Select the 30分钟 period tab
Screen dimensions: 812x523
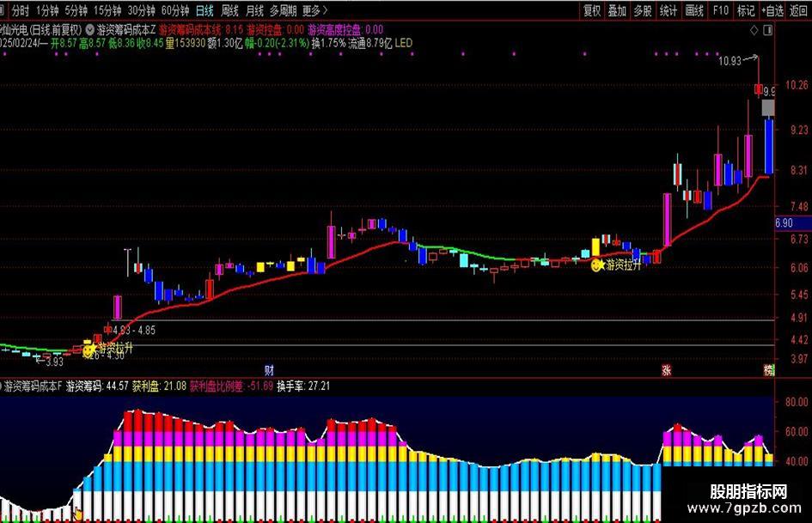pyautogui.click(x=142, y=10)
